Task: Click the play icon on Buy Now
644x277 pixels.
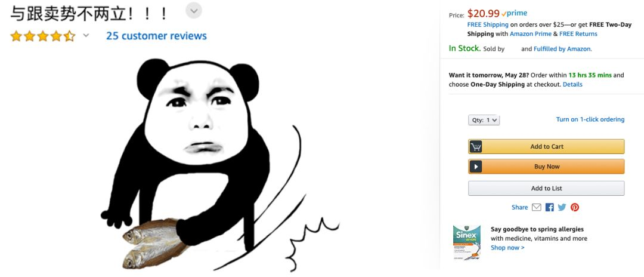Action: click(x=476, y=167)
